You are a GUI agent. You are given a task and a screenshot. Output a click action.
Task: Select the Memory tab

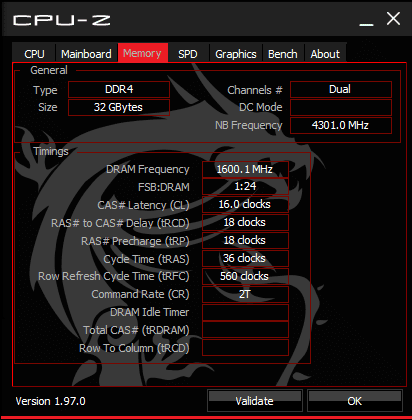[x=143, y=53]
